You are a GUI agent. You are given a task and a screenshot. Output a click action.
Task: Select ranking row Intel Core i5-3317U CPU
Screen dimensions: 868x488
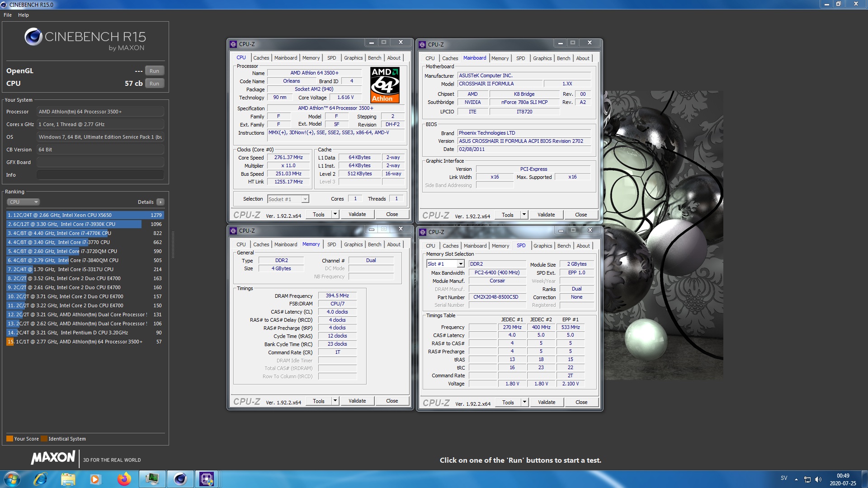85,269
